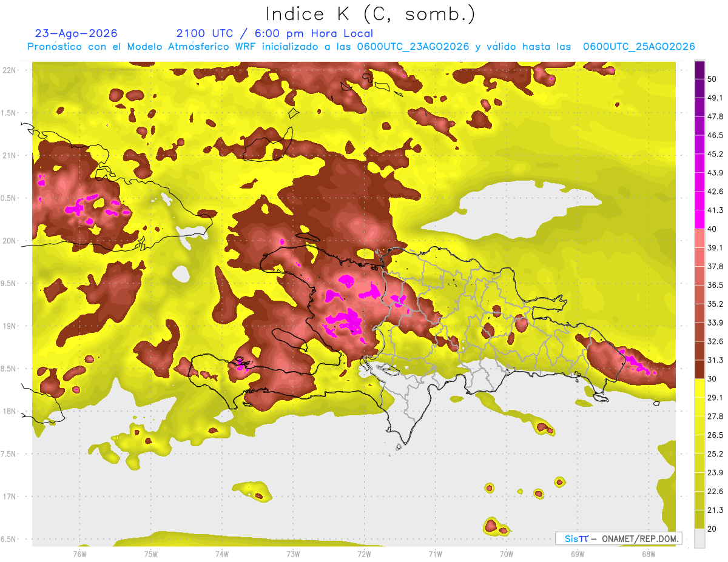Click the magenta swatch between 40 and 41.3
Image resolution: width=728 pixels, height=562 pixels.
700,219
